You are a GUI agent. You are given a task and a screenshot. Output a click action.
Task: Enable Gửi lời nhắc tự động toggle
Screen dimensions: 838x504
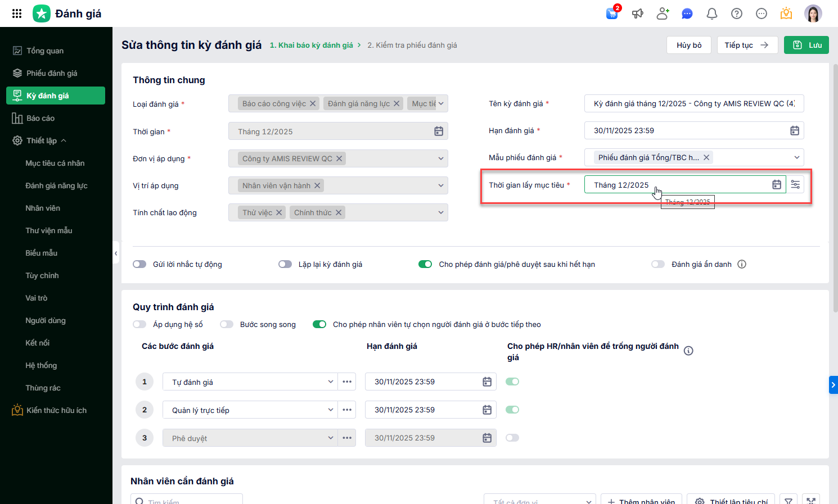click(139, 264)
